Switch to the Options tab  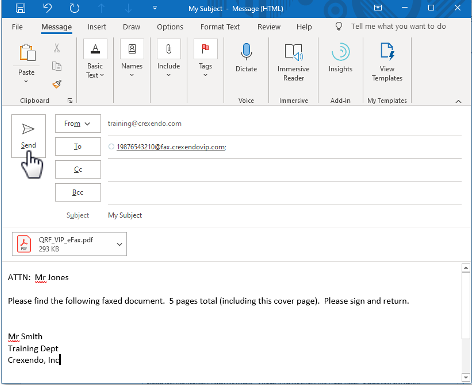coord(170,27)
